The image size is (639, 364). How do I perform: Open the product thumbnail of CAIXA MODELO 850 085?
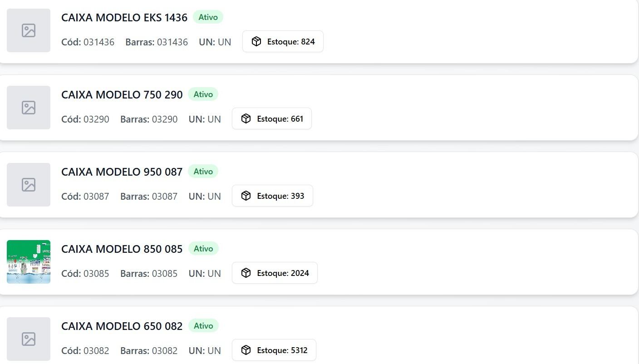pos(29,262)
